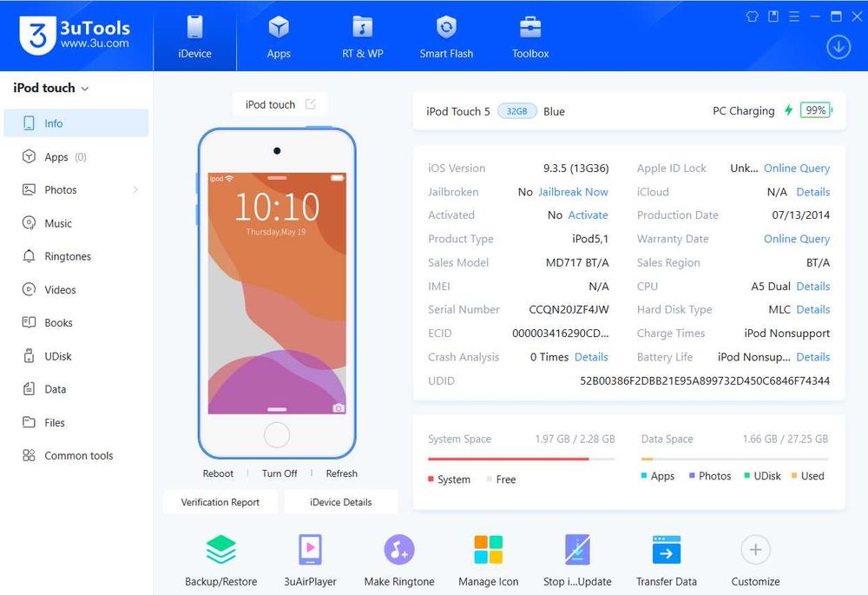Click the Data Space usage bar
This screenshot has height=595, width=868.
(x=734, y=459)
